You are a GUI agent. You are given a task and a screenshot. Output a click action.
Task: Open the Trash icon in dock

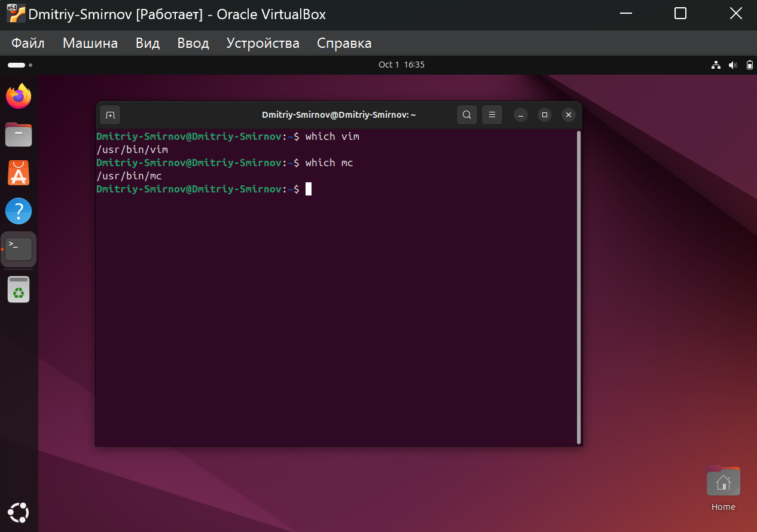pos(19,289)
